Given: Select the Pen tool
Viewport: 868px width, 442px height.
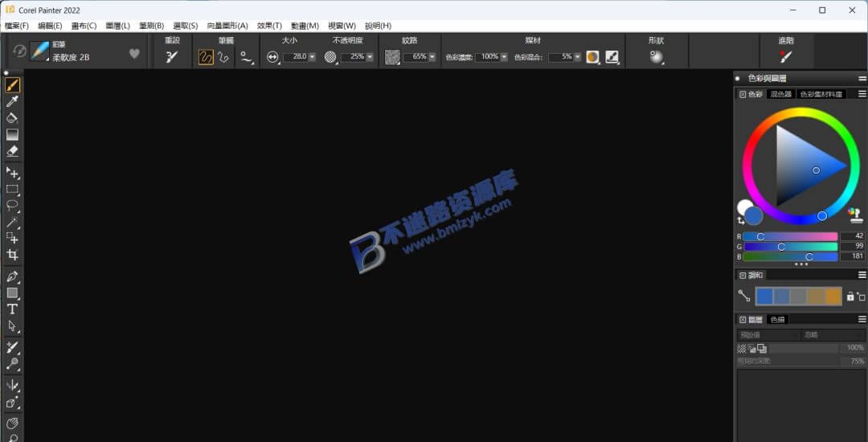Looking at the screenshot, I should click(12, 276).
